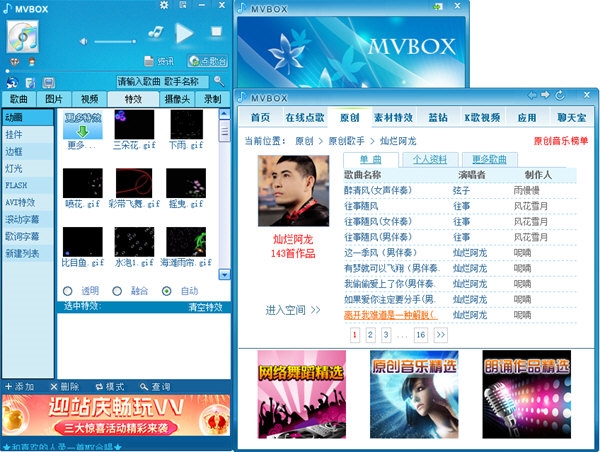Select the 透明 radio button
The height and width of the screenshot is (452, 600).
click(x=68, y=291)
